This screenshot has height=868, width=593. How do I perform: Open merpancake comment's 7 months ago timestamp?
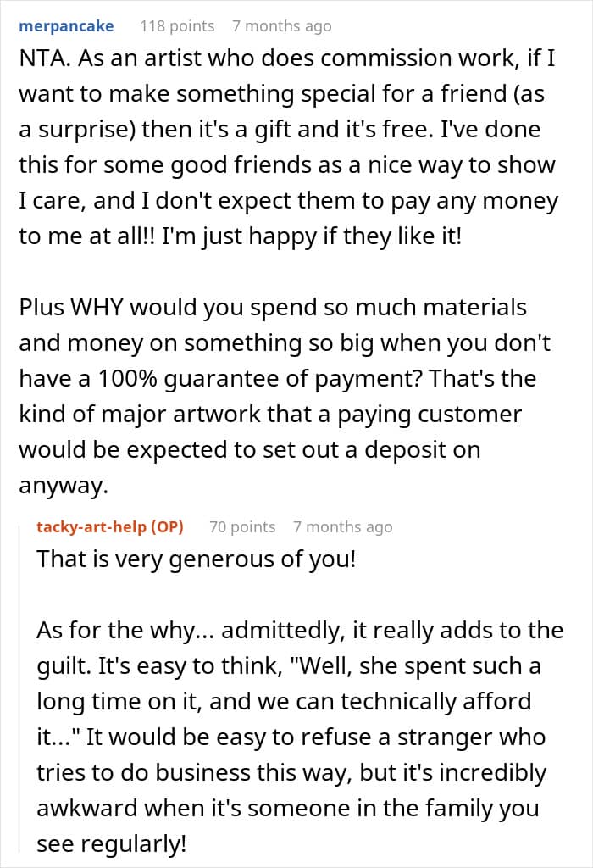(x=281, y=26)
